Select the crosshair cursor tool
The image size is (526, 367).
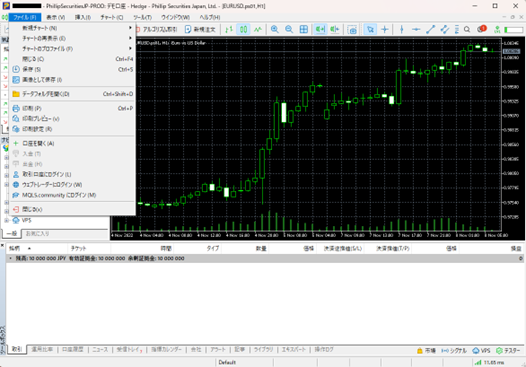pos(385,30)
